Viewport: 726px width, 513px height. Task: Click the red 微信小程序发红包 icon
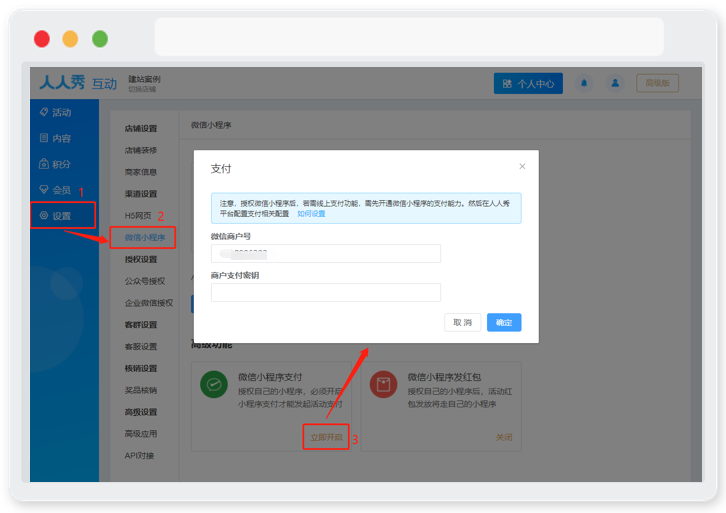coord(383,384)
